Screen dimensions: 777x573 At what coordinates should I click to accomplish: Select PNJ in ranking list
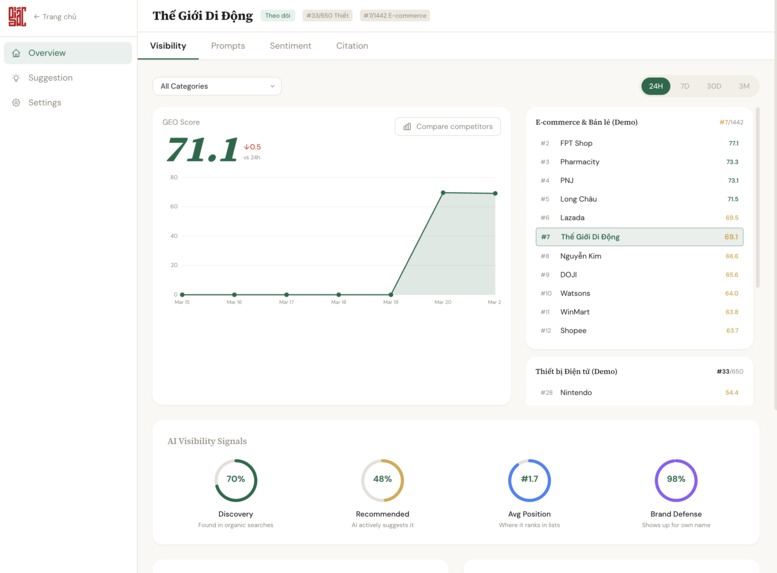click(x=639, y=180)
